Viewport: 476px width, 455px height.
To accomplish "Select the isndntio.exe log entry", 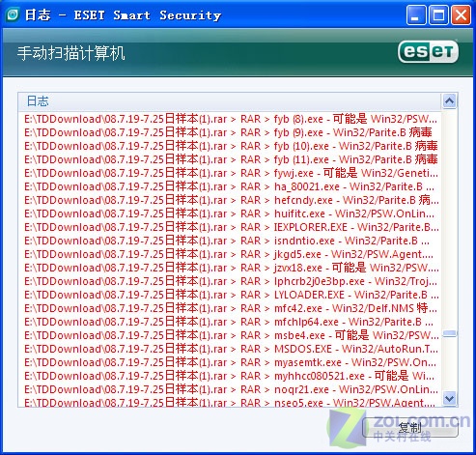I will (x=231, y=241).
